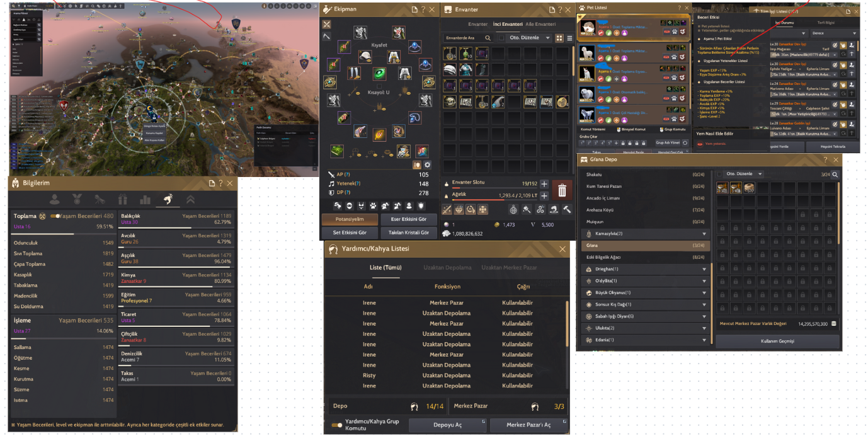Image resolution: width=868 pixels, height=436 pixels.
Task: Click the Ağırlık weight progress bar
Action: (x=491, y=200)
